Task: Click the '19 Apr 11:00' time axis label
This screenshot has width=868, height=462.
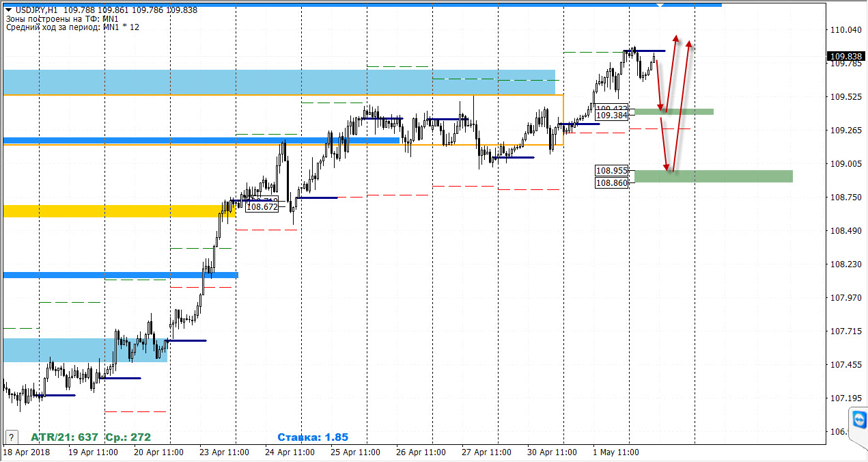Action: [x=94, y=452]
